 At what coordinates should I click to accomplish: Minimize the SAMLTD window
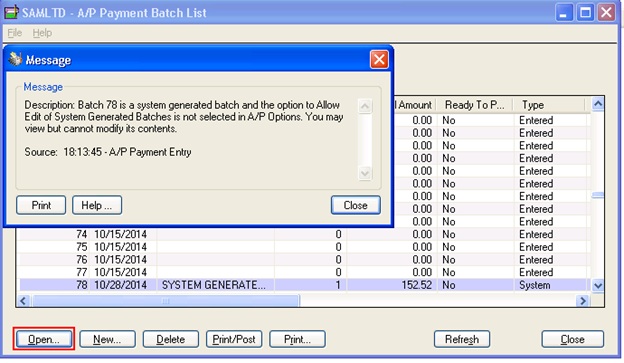pos(563,13)
